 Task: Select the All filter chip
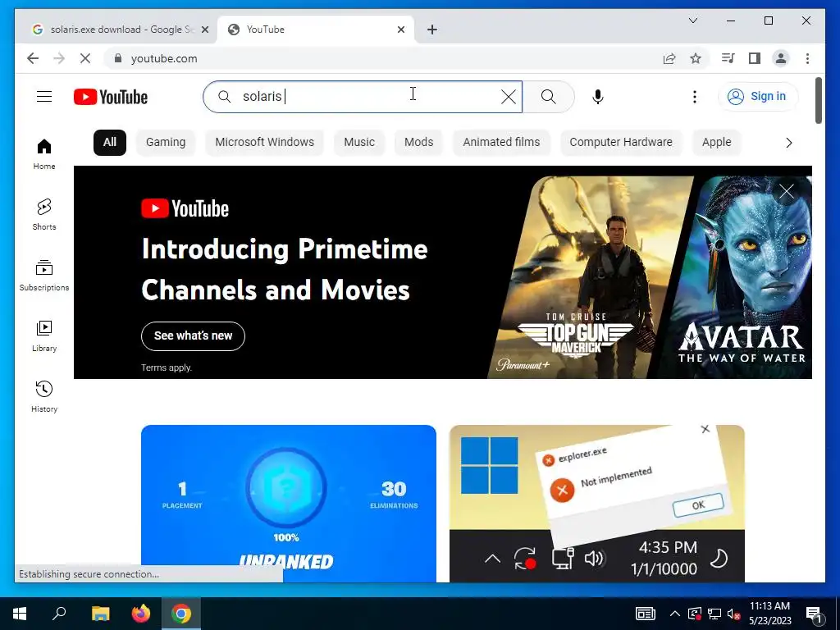(110, 143)
